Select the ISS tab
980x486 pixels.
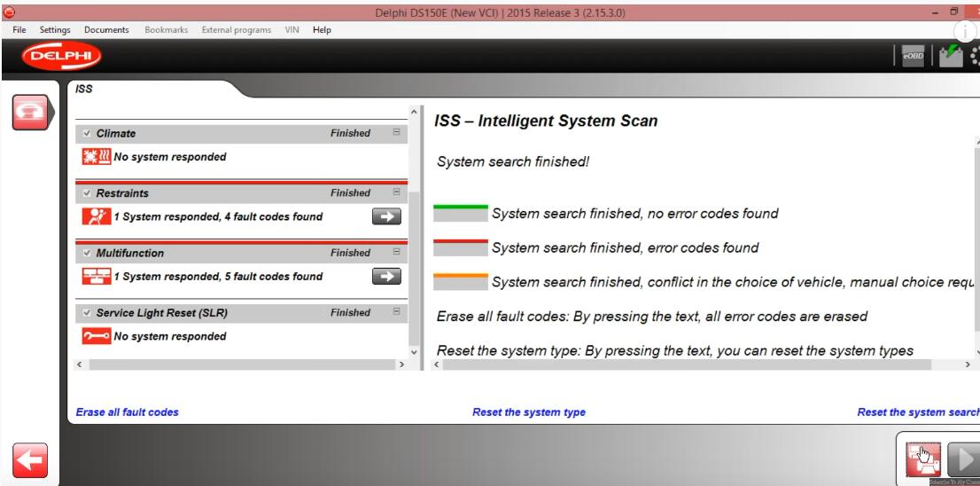(84, 89)
